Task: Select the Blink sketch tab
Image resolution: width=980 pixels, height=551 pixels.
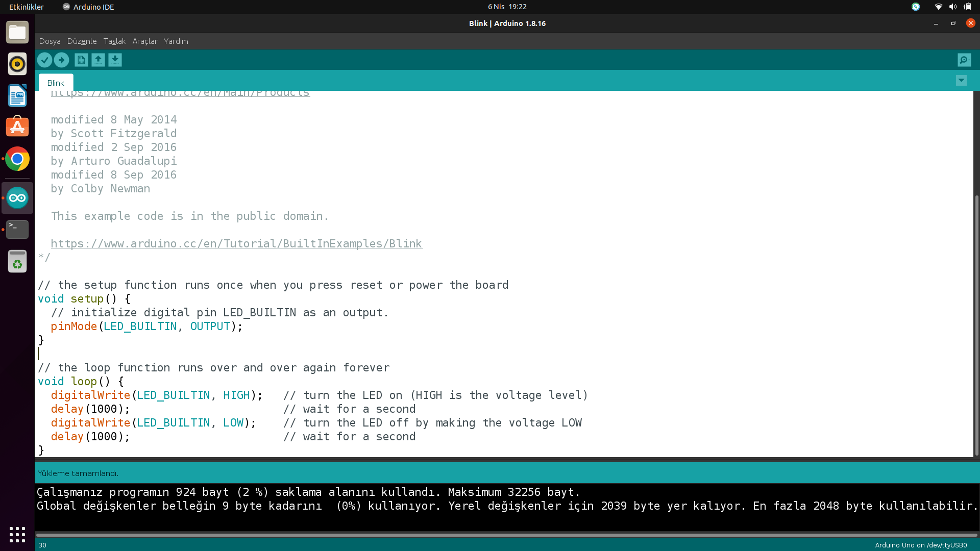Action: click(x=56, y=83)
